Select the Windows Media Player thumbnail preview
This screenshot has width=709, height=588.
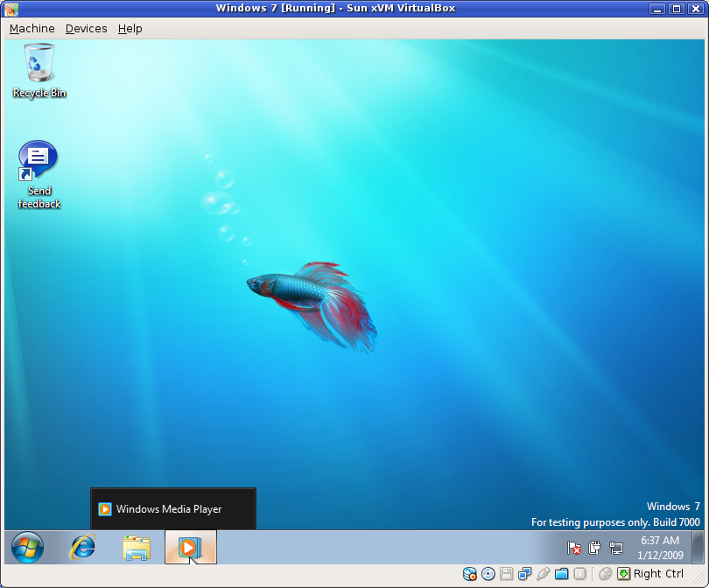pyautogui.click(x=172, y=508)
